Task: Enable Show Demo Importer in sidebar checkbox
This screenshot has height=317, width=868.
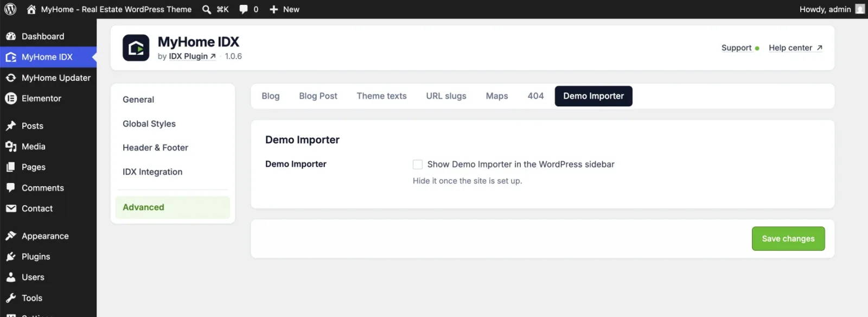Action: (418, 164)
